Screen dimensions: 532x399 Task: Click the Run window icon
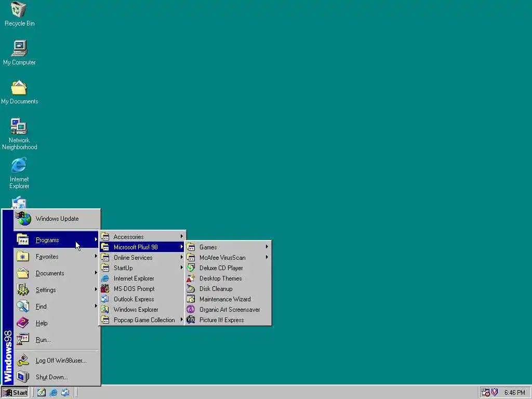(x=23, y=340)
